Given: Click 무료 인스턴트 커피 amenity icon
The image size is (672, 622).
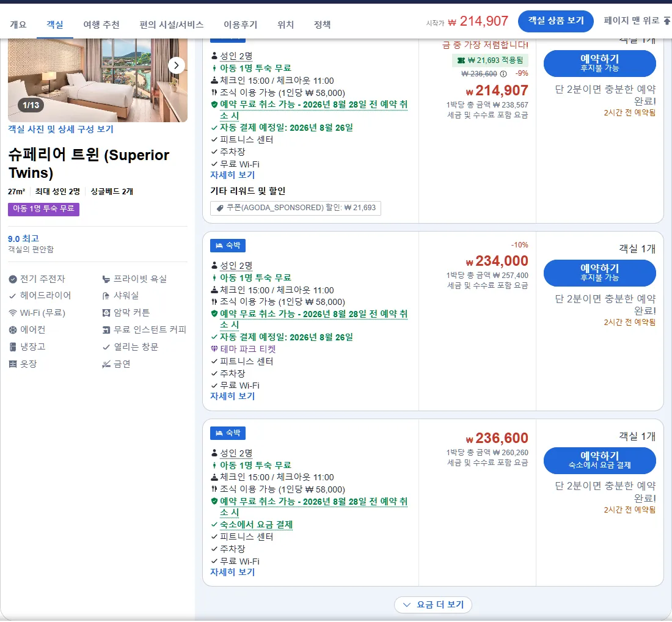Looking at the screenshot, I should (106, 330).
